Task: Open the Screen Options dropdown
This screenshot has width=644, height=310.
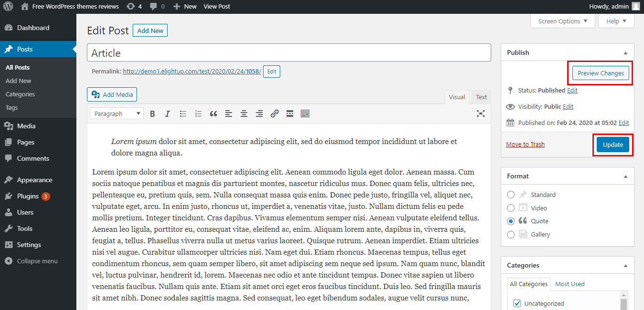Action: click(x=562, y=21)
